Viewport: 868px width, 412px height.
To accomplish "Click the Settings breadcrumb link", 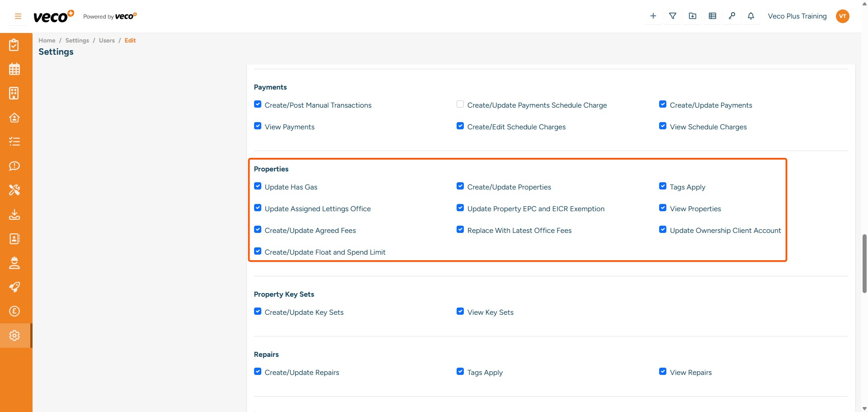I will tap(77, 40).
